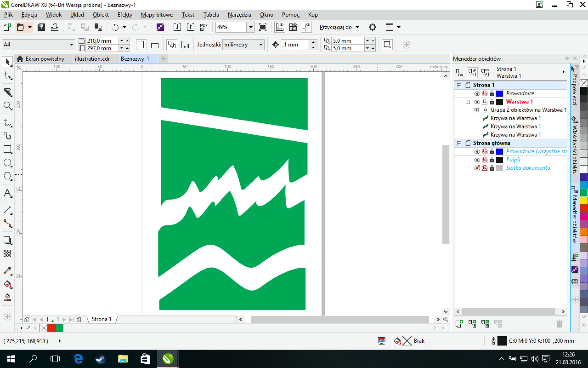Open Jednostki units dropdown

click(x=261, y=45)
